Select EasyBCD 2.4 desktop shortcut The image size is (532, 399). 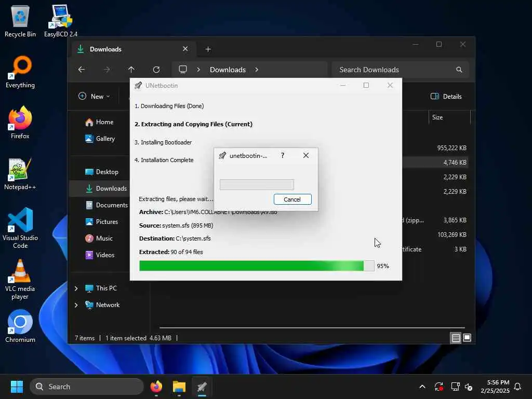60,21
